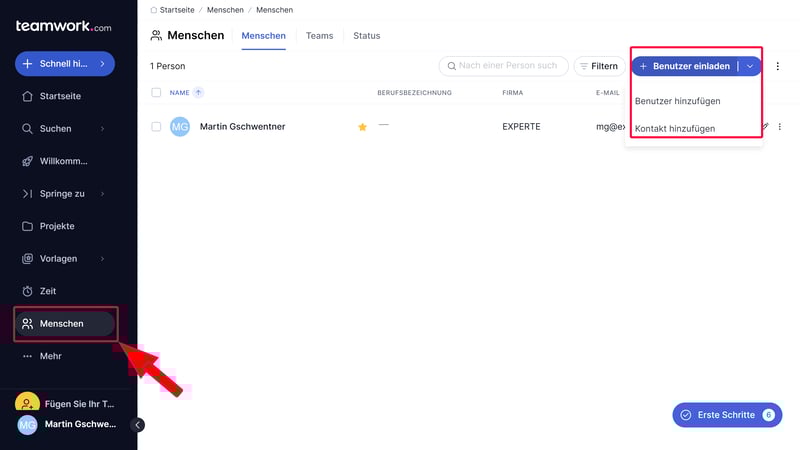
Task: Choose Kontakt hinzufügen from the menu
Action: click(675, 128)
